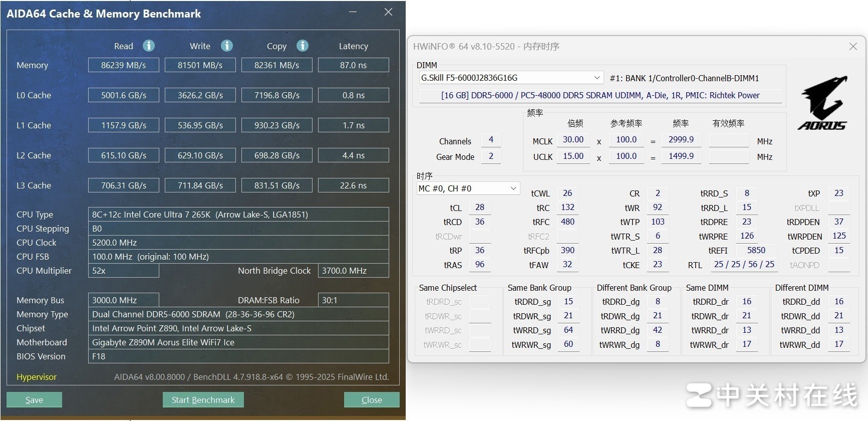
Task: Click UCLK frequency value 1499.9
Action: [681, 156]
